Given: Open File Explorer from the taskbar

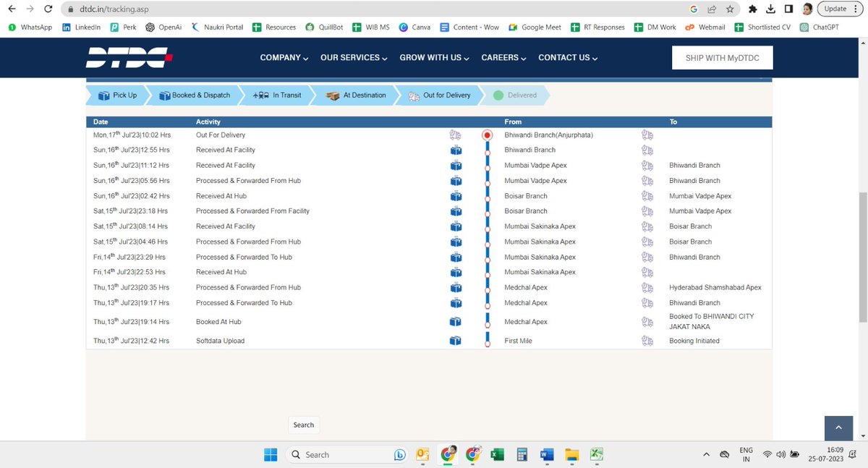Looking at the screenshot, I should click(x=571, y=454).
